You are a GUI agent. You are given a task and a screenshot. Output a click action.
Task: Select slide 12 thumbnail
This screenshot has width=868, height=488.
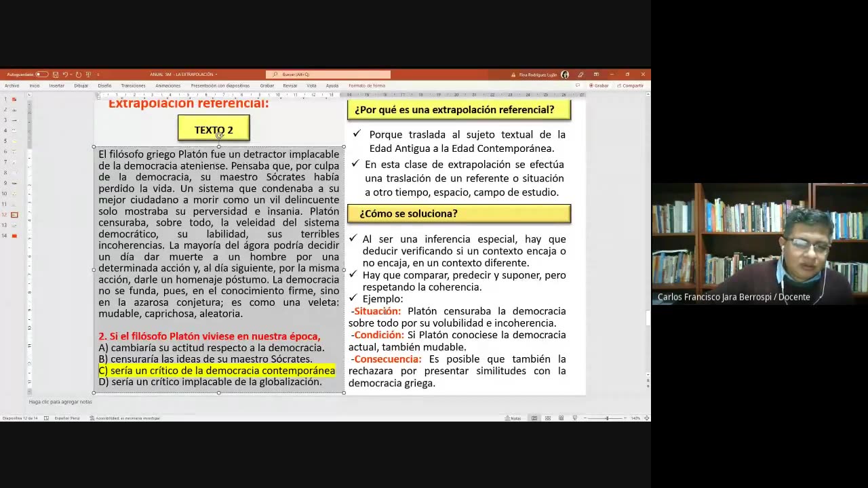[x=14, y=215]
